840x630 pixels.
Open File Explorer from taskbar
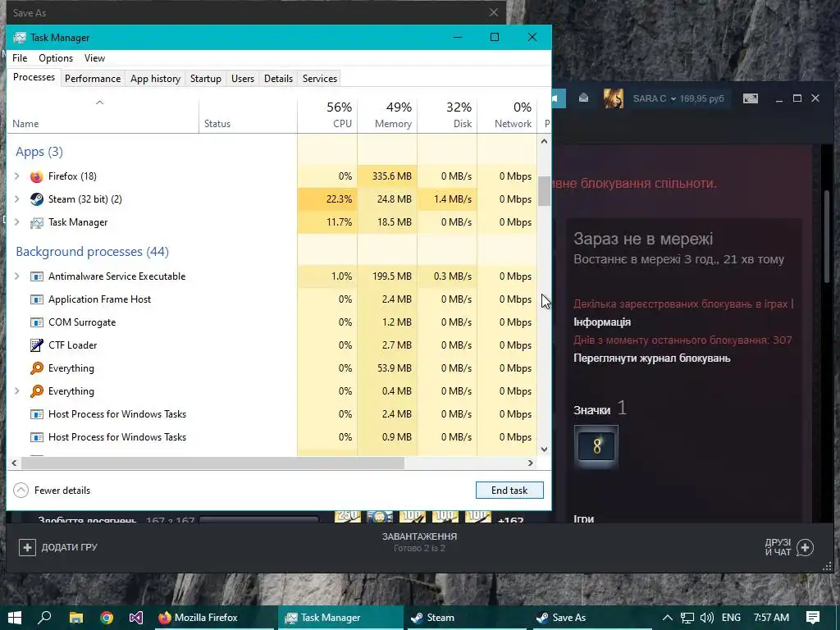coord(76,618)
